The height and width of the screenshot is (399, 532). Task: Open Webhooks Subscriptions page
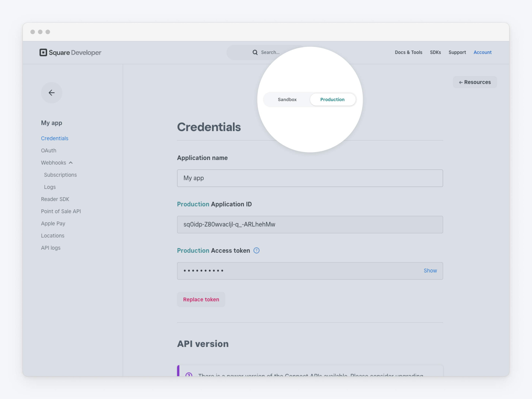click(x=60, y=175)
